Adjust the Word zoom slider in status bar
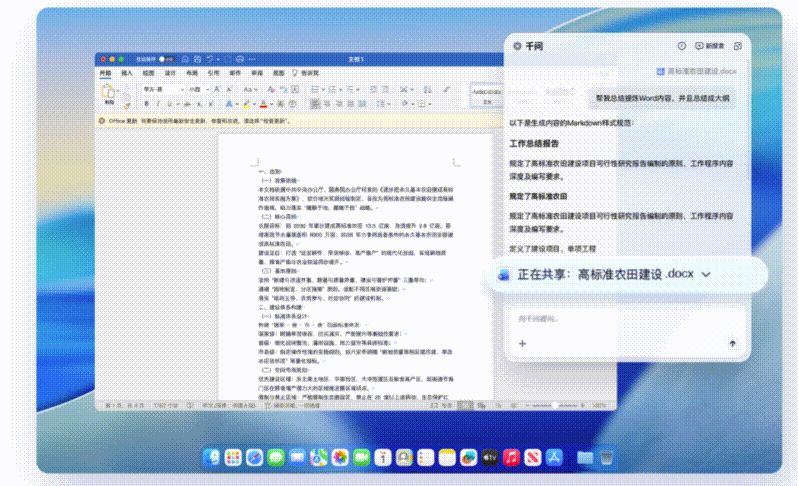Image resolution: width=798 pixels, height=486 pixels. (553, 405)
